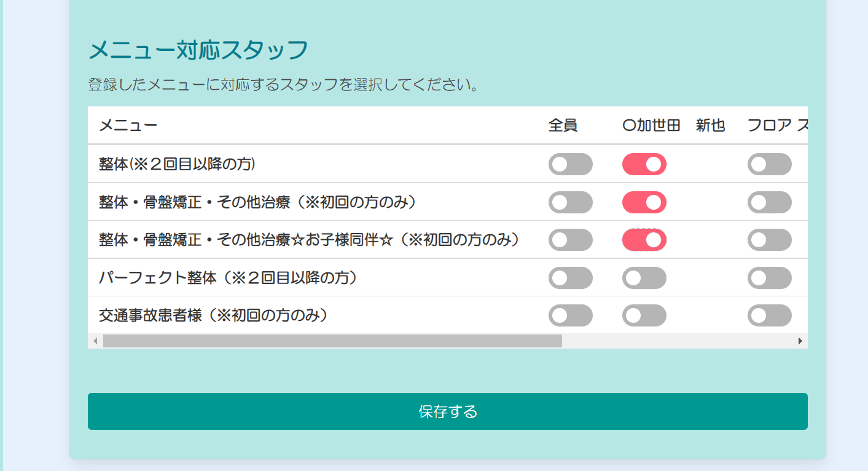
Task: Turn on 加世田 新也 for 交通事故患者様
Action: pos(644,315)
